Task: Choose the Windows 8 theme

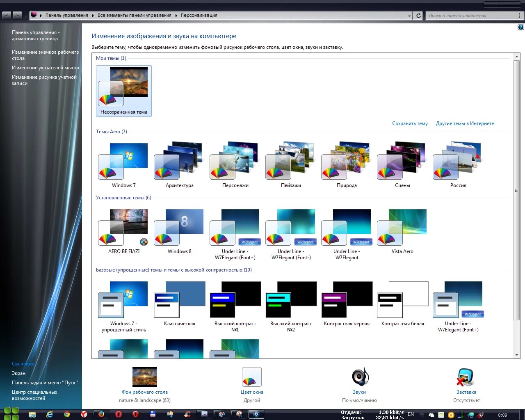Action: click(180, 232)
